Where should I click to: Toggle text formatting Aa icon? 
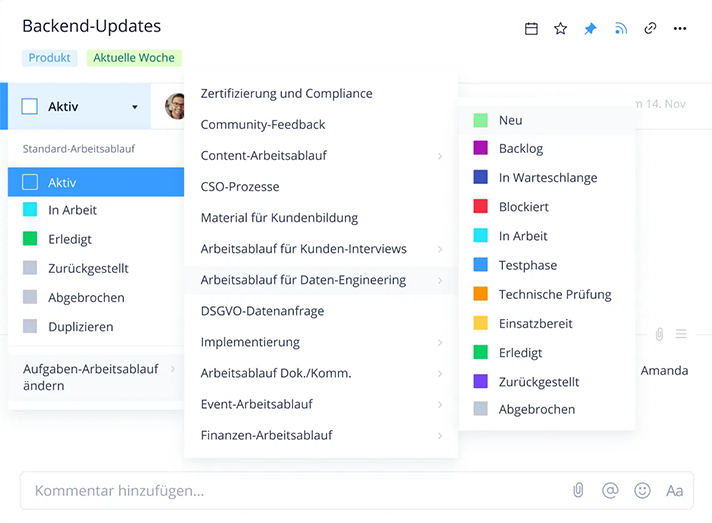tap(674, 490)
